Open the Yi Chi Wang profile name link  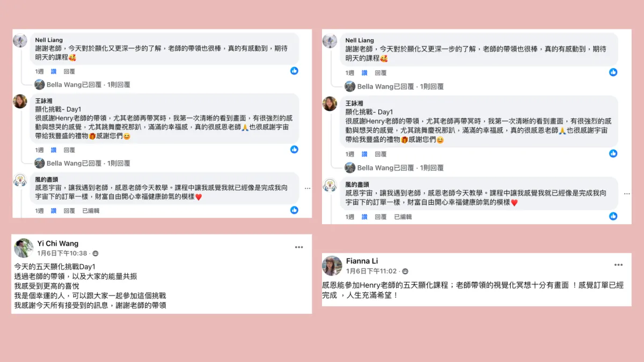tap(58, 243)
